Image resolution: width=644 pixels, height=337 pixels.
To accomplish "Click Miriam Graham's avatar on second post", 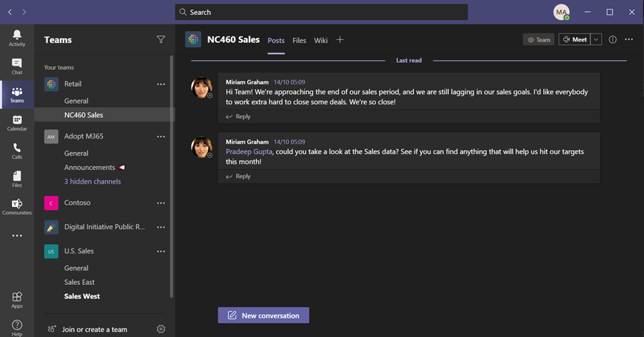I will click(201, 147).
